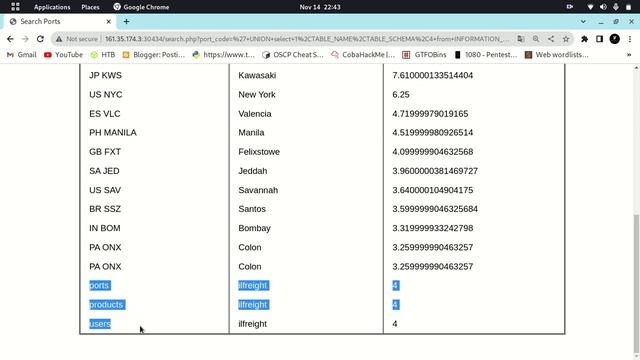Click the IN BOM cell
The image size is (640, 360).
click(x=104, y=228)
